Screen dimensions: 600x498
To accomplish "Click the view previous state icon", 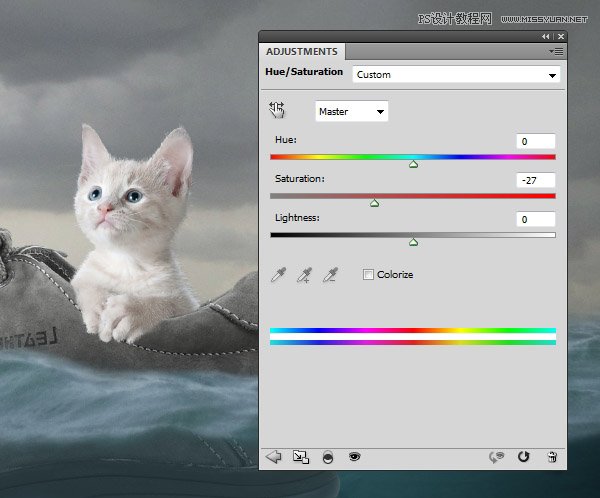I will tap(495, 456).
